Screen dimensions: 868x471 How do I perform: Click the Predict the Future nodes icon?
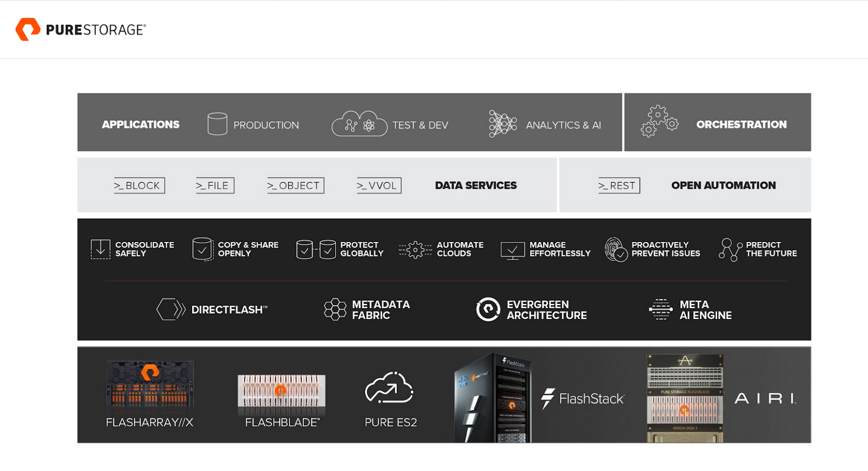[x=731, y=250]
